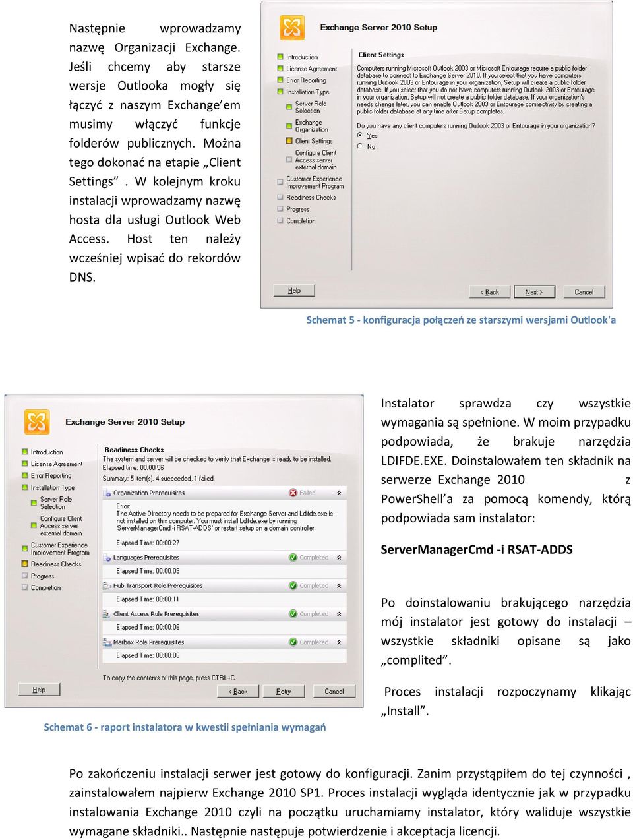Click the Schemat 6 caption text

(185, 727)
